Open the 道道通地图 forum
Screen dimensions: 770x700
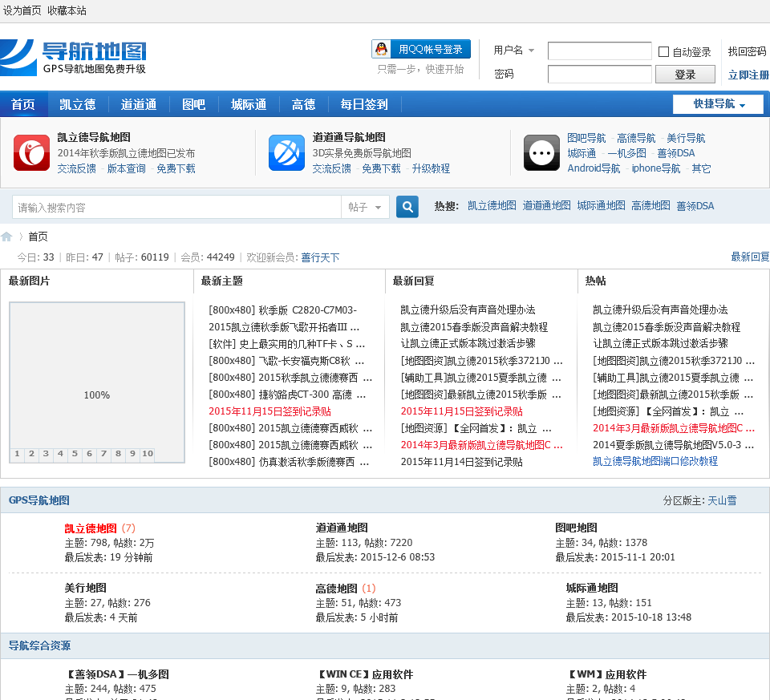[342, 528]
